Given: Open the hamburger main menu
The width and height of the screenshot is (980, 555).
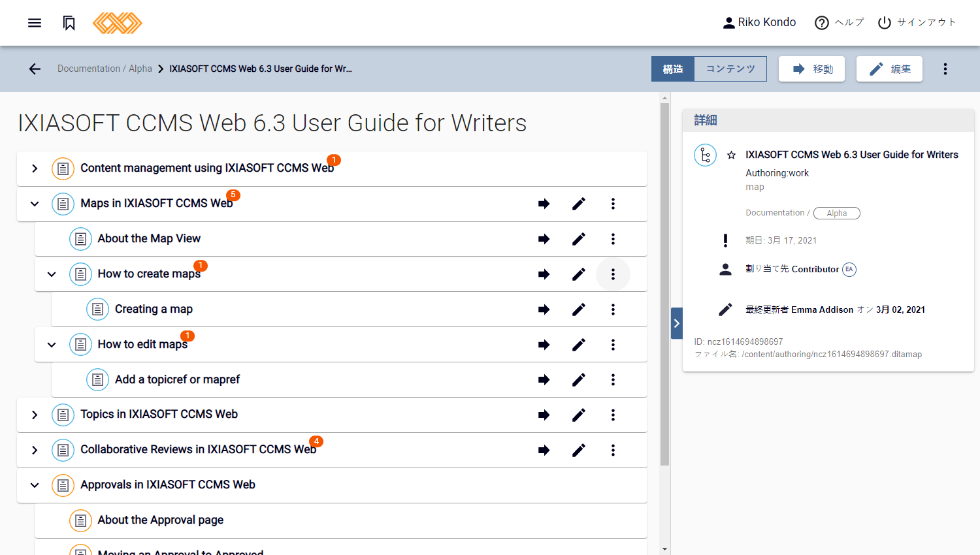Looking at the screenshot, I should [x=35, y=23].
